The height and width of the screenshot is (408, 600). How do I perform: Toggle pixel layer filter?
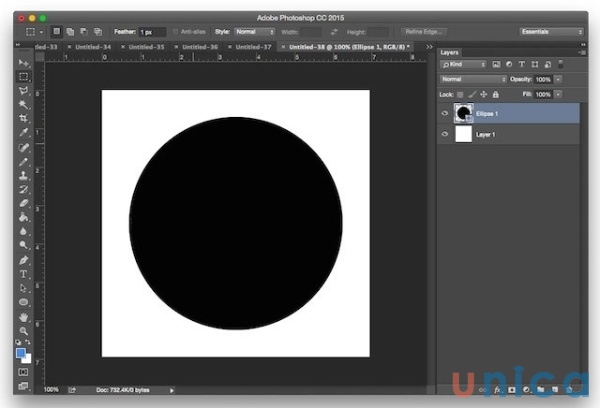click(x=496, y=64)
